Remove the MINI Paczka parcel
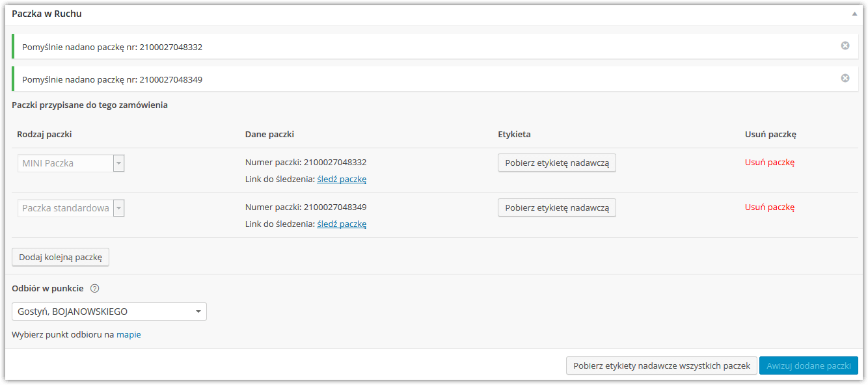The width and height of the screenshot is (868, 385). pos(770,163)
